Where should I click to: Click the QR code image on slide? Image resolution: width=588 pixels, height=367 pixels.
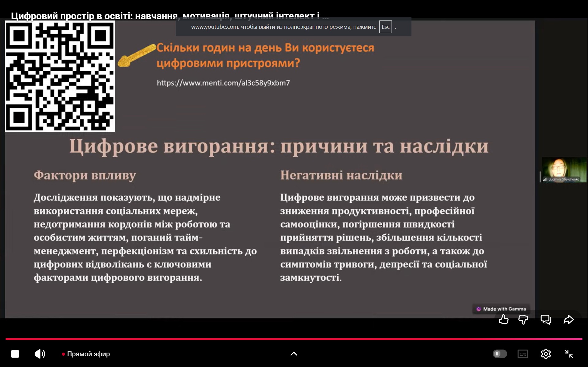tap(60, 77)
